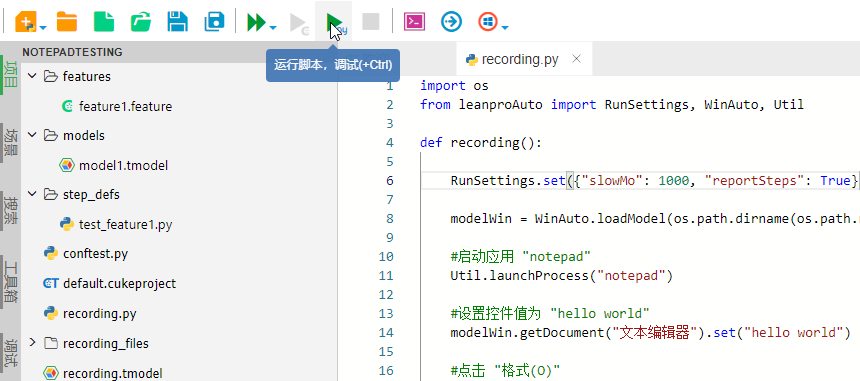Screen dimensions: 860x381
Task: Click 'RunSettings.set' on line 6
Action: click(508, 180)
